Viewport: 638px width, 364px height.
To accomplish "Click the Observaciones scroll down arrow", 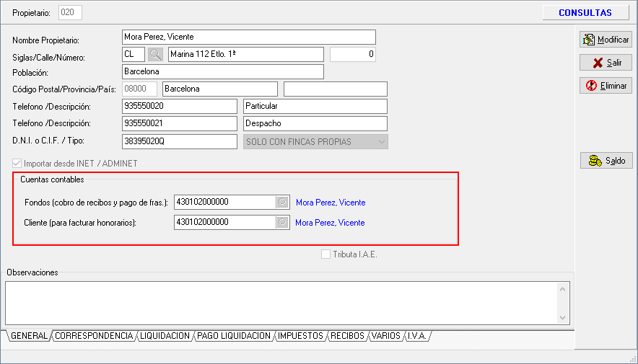I will tap(563, 318).
